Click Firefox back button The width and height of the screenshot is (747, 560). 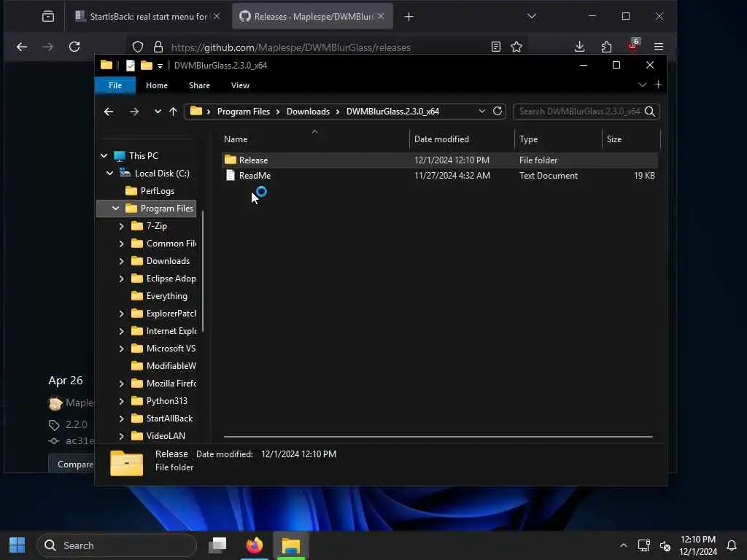(22, 47)
